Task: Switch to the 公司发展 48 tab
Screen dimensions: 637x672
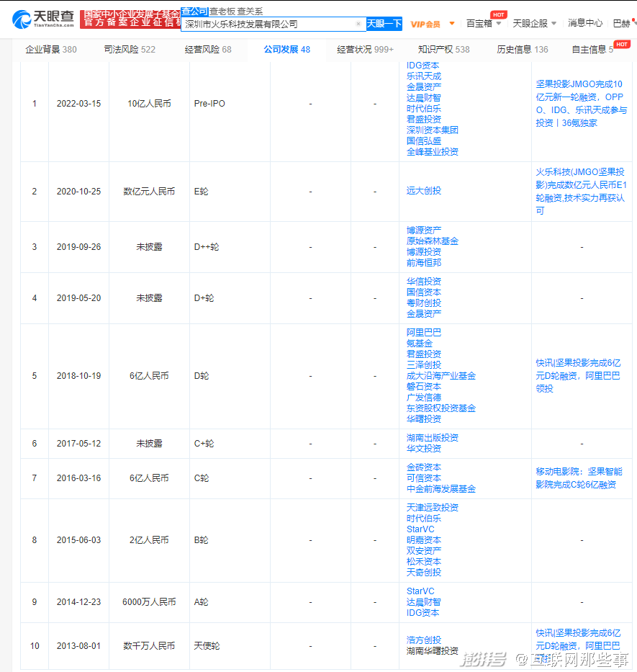Action: point(287,50)
